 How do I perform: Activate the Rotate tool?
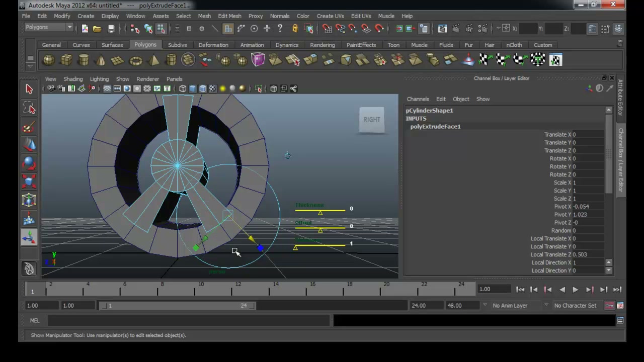(29, 163)
